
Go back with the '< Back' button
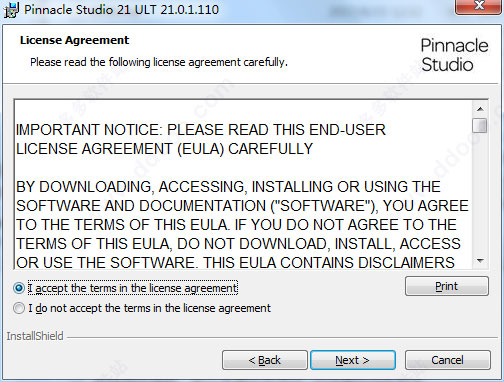tap(265, 360)
